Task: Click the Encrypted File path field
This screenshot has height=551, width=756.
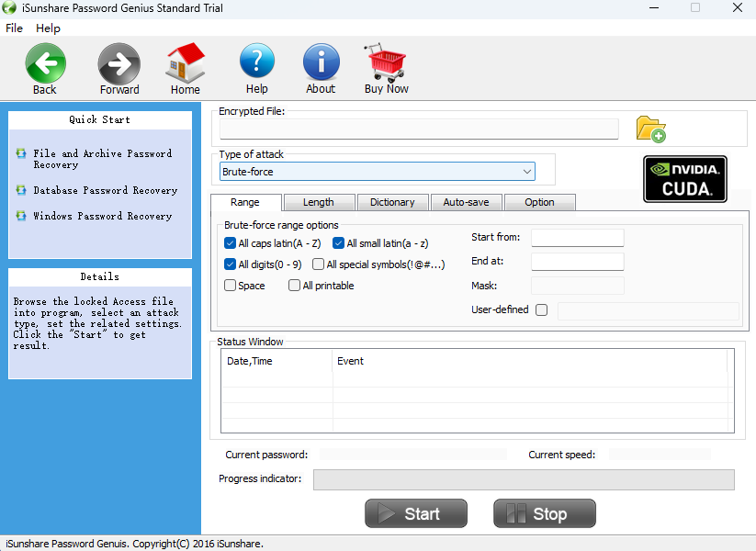Action: [x=419, y=129]
